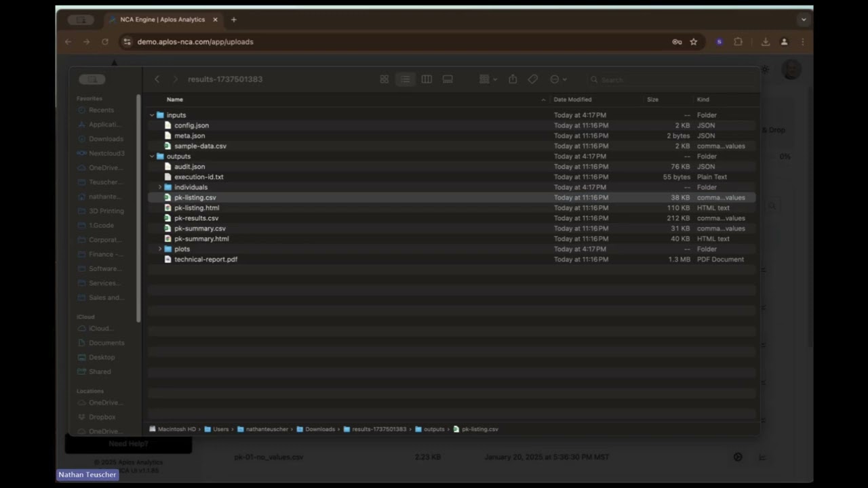Open Desktop in the sidebar
The height and width of the screenshot is (488, 868).
(x=102, y=357)
